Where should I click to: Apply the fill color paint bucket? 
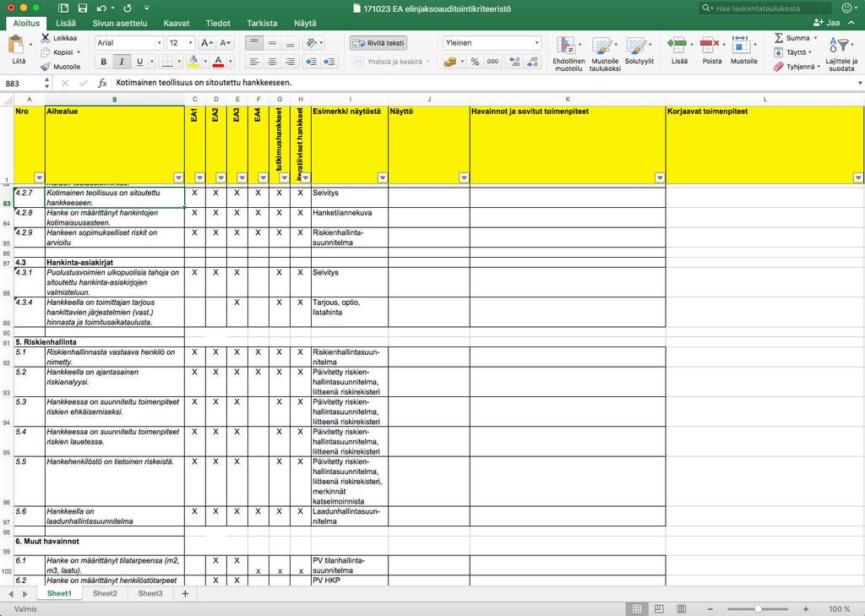coord(193,62)
